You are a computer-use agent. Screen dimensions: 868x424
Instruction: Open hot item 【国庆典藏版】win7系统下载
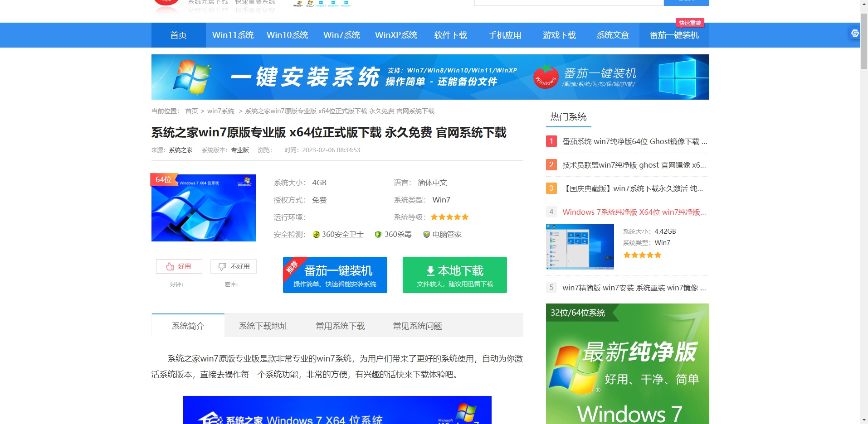pos(633,188)
